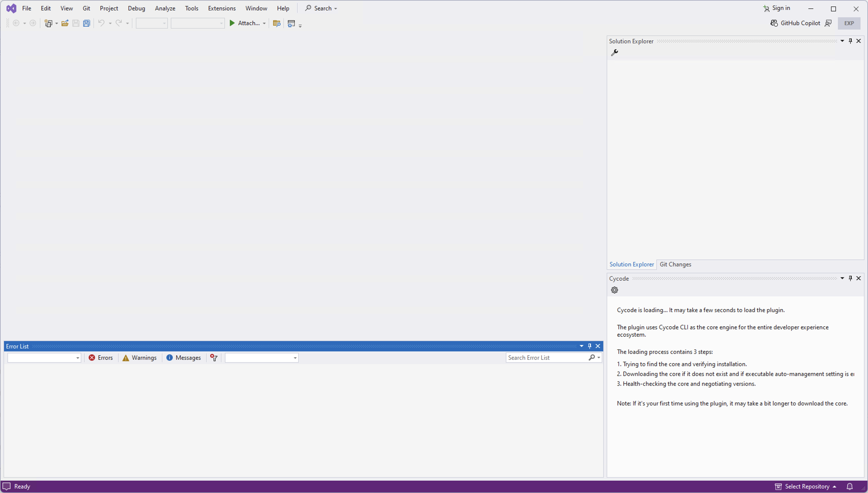Click the notifications bell in status bar

pyautogui.click(x=850, y=487)
